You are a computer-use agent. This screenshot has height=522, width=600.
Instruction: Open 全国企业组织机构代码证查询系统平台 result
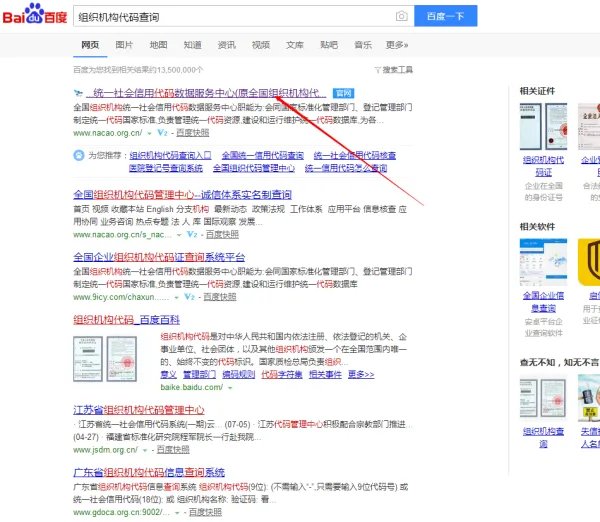tap(159, 257)
